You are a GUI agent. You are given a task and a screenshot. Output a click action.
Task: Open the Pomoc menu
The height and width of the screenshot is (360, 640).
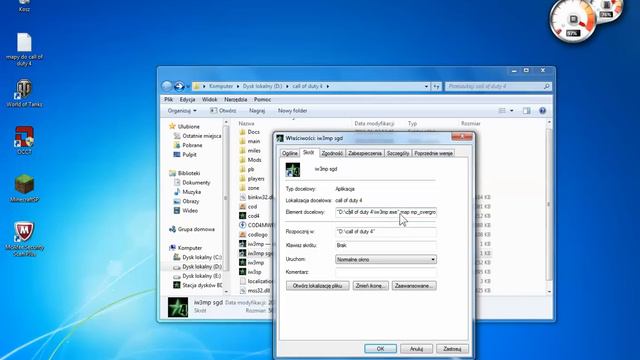point(262,99)
